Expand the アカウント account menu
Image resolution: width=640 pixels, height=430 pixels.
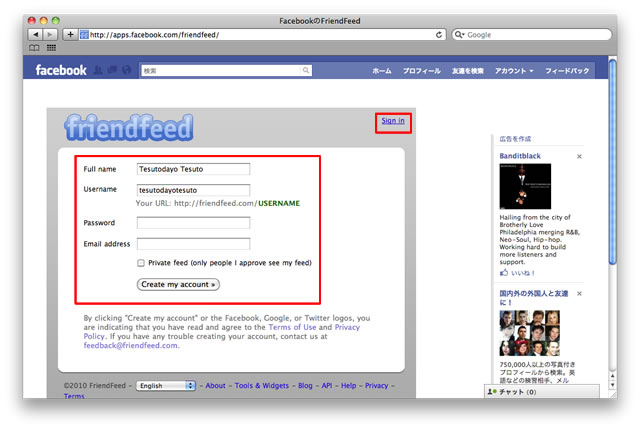(514, 71)
